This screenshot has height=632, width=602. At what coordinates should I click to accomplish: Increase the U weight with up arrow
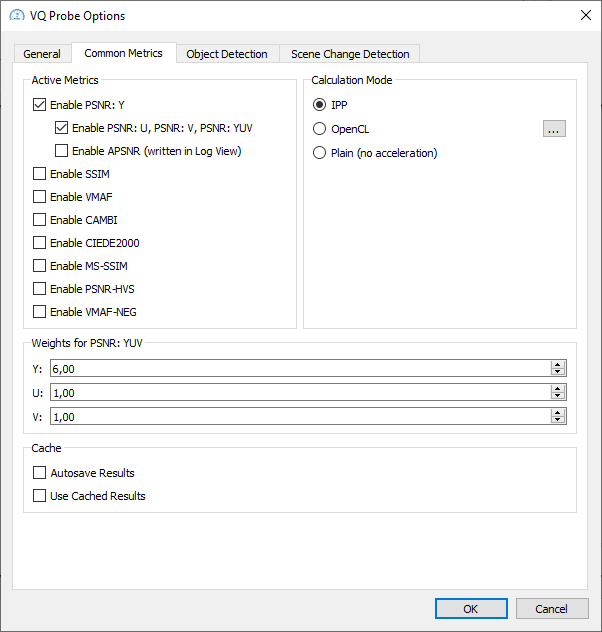[558, 389]
